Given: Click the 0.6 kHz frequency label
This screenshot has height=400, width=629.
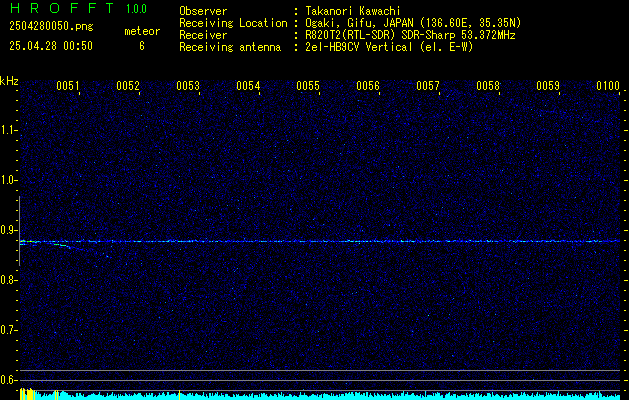Looking at the screenshot, I should 9,380.
